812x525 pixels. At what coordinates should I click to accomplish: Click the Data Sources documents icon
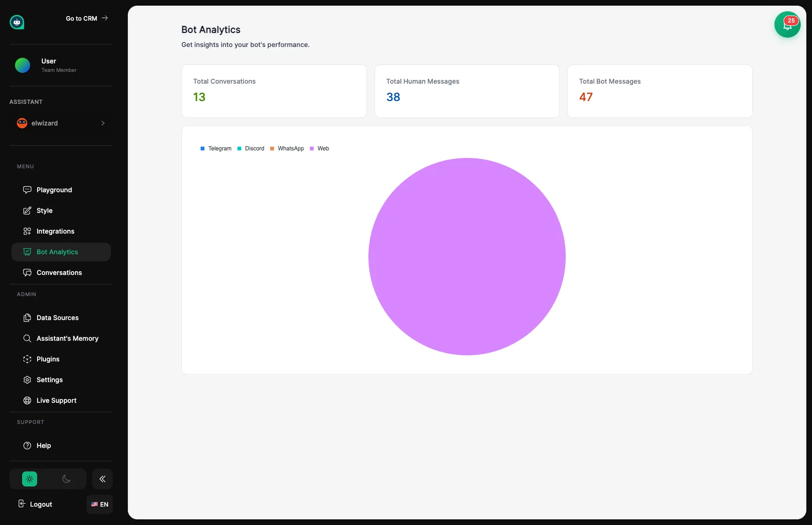[27, 318]
